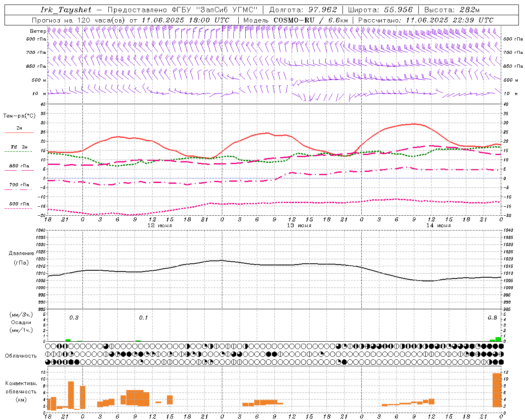
Task: Click the dash-dot line sample under 700 гПа legend
Action: pyautogui.click(x=18, y=189)
